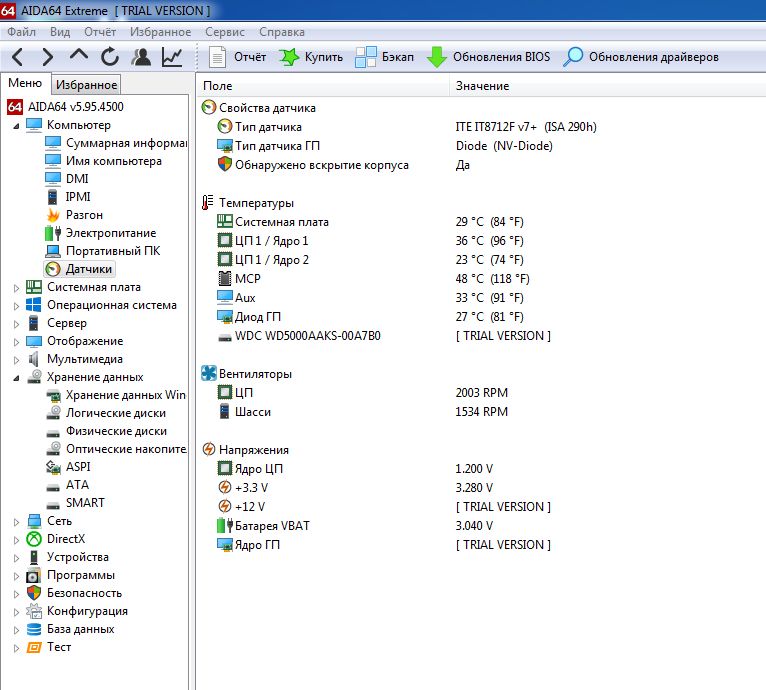The height and width of the screenshot is (690, 766).
Task: Expand the Операционная система tree node
Action: point(16,306)
